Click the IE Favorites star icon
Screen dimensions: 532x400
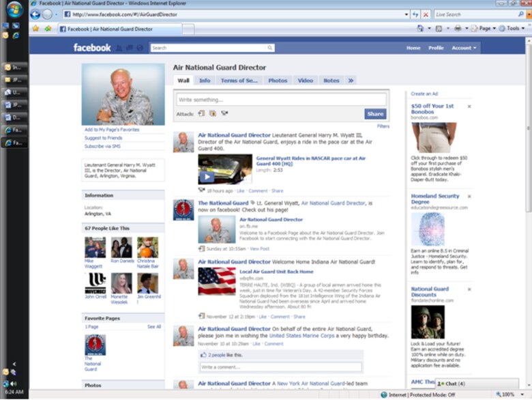click(35, 29)
